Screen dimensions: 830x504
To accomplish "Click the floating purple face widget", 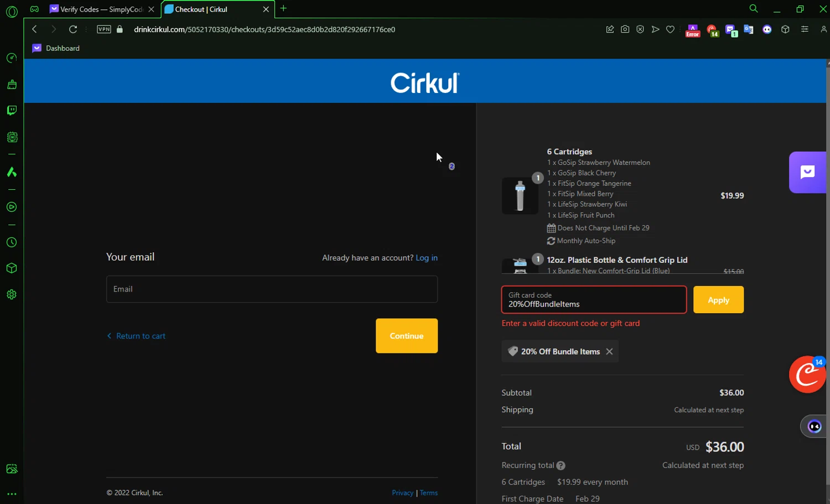I will pyautogui.click(x=814, y=427).
